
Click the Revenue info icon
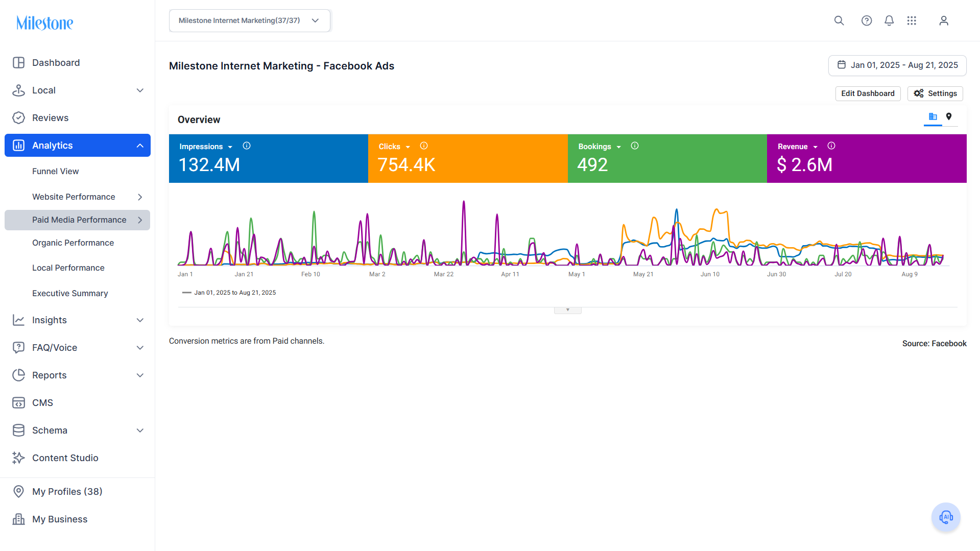tap(831, 146)
